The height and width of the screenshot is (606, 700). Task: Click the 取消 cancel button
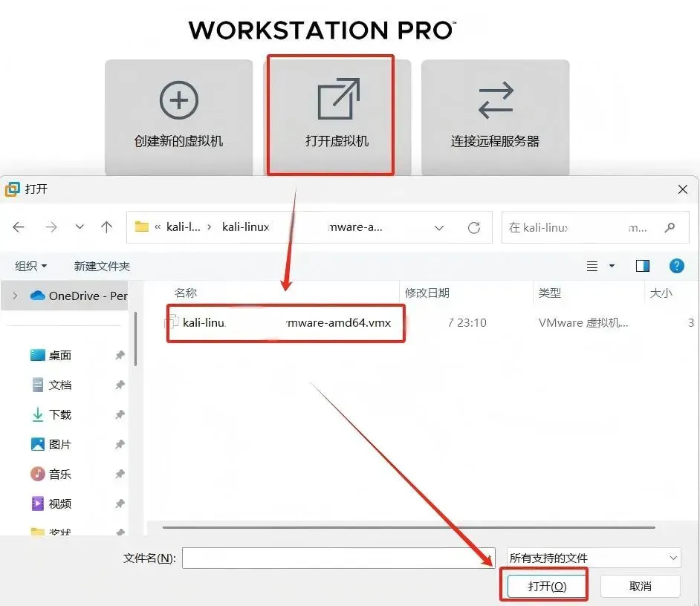[x=640, y=586]
